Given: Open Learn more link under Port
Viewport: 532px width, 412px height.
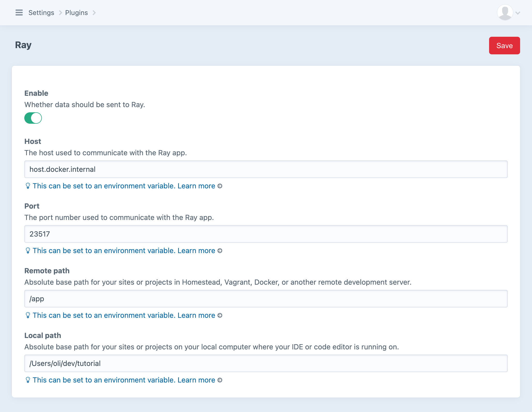Looking at the screenshot, I should coord(196,251).
